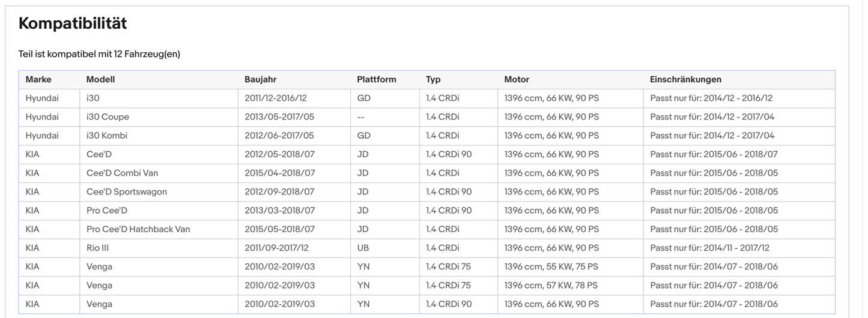Select the Pro Cee'D Hatchback Van cell
The image size is (868, 318).
[x=138, y=229]
